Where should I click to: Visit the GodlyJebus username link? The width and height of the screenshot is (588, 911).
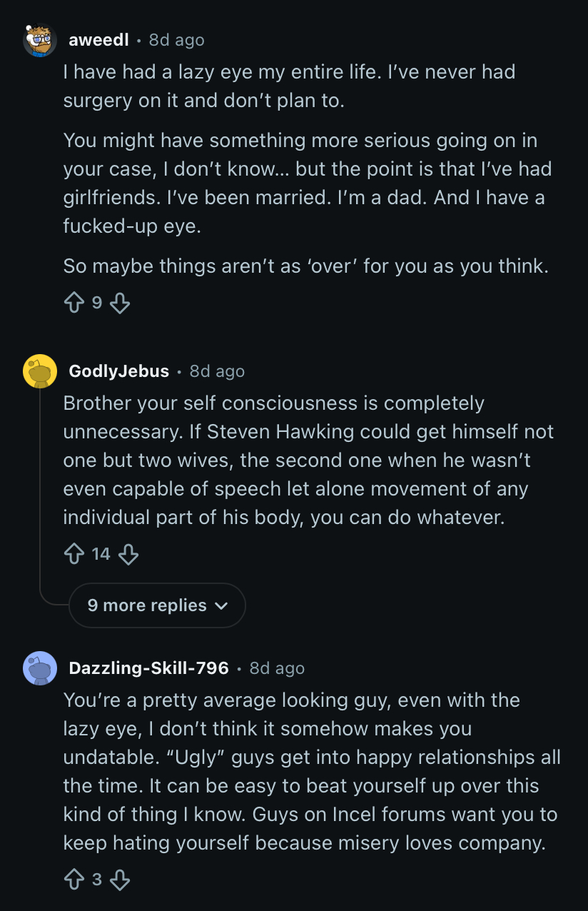tap(119, 371)
